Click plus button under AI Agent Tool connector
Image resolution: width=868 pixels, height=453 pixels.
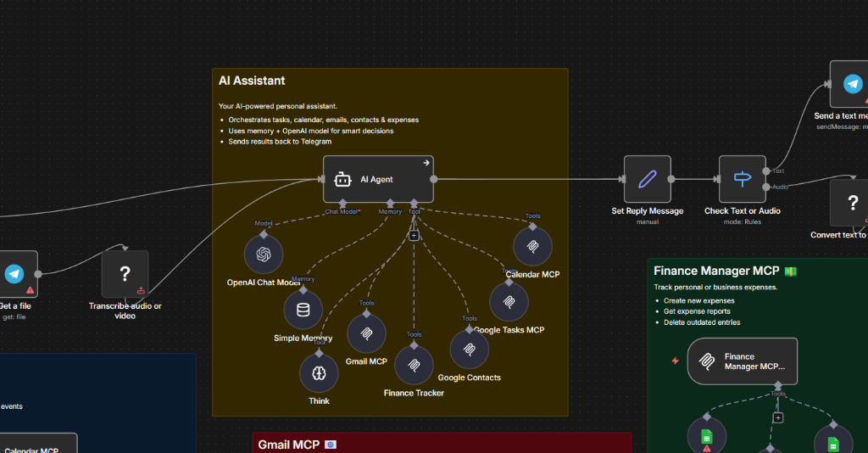(414, 236)
